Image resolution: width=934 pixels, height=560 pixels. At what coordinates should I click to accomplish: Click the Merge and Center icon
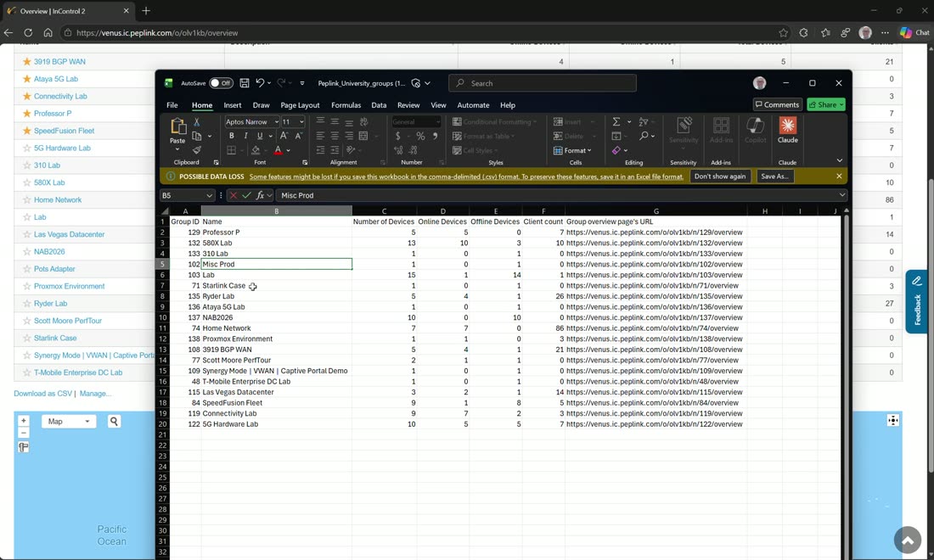[x=363, y=136]
